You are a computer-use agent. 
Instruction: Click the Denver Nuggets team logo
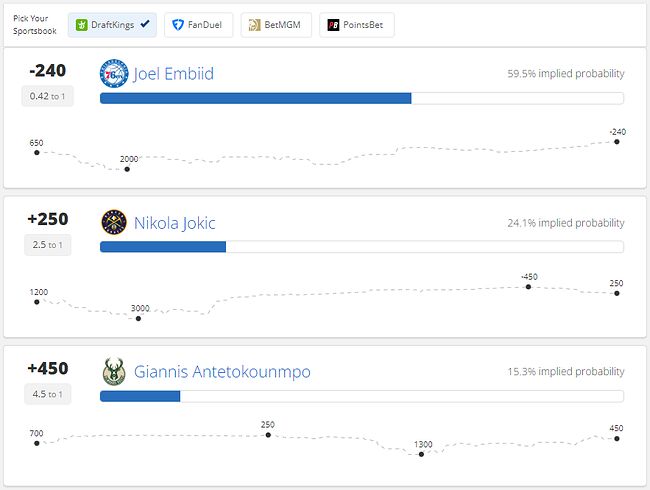click(x=114, y=222)
